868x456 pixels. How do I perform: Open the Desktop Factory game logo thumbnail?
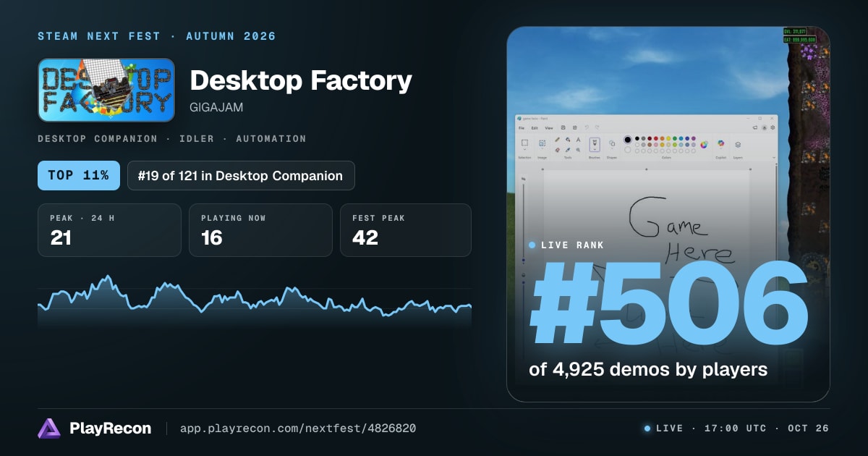coord(106,90)
